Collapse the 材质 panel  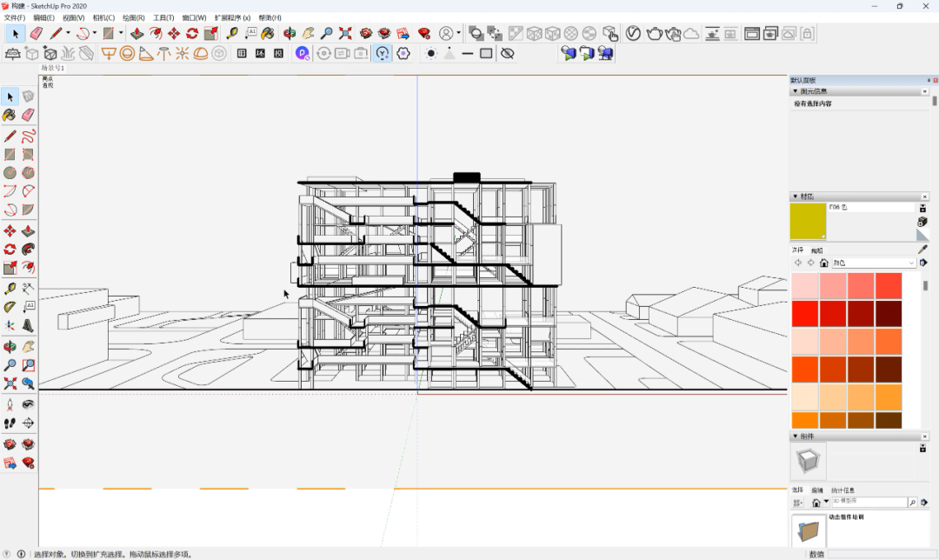(x=796, y=197)
